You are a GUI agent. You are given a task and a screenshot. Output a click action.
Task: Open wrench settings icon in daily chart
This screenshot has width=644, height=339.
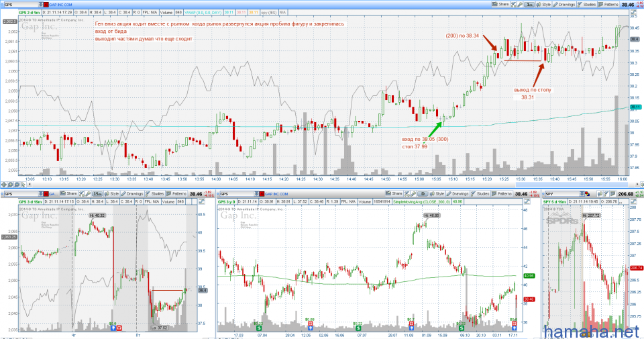click(x=413, y=193)
